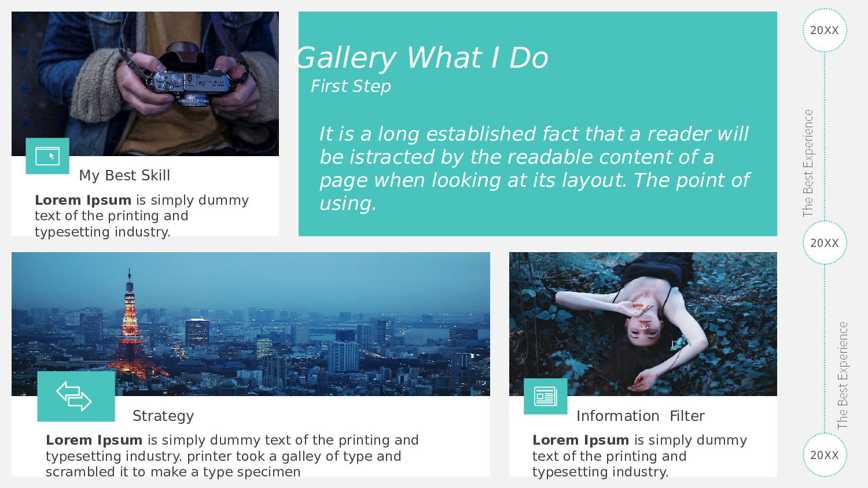The width and height of the screenshot is (868, 488).
Task: Select the "Information Filter" heading
Action: click(x=640, y=416)
